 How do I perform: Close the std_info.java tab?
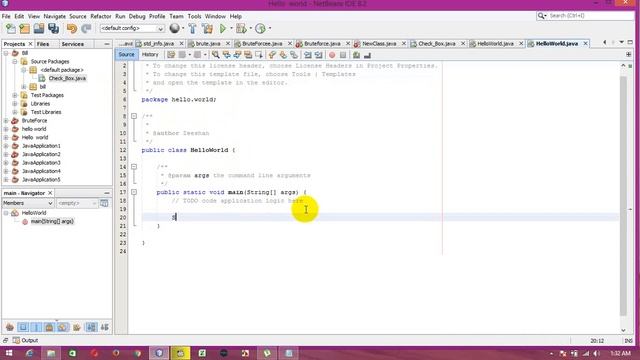[181, 43]
